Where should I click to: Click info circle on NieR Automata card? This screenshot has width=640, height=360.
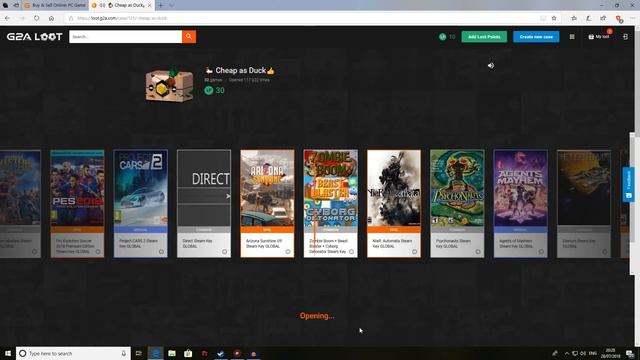pos(415,252)
